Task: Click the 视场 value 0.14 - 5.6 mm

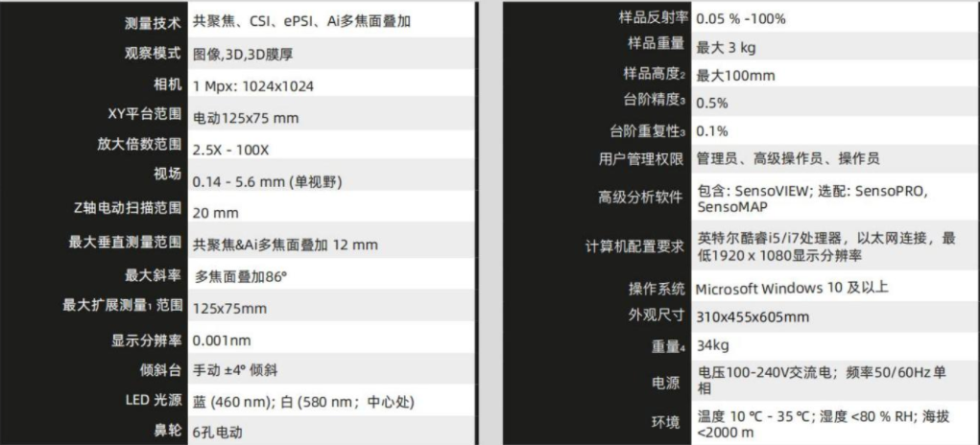Action: (x=268, y=181)
